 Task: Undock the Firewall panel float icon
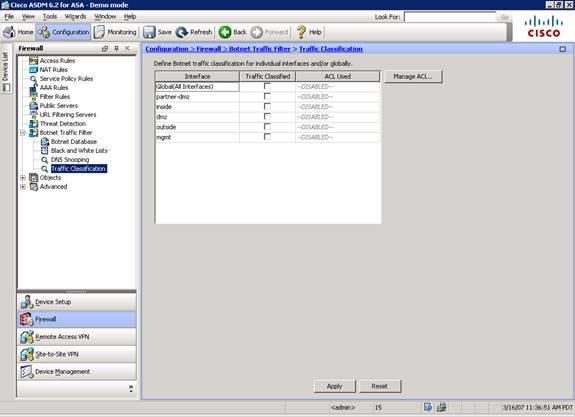click(x=105, y=48)
